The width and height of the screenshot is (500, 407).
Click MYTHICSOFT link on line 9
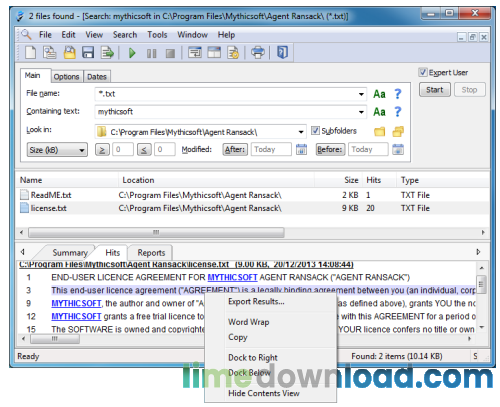point(76,303)
